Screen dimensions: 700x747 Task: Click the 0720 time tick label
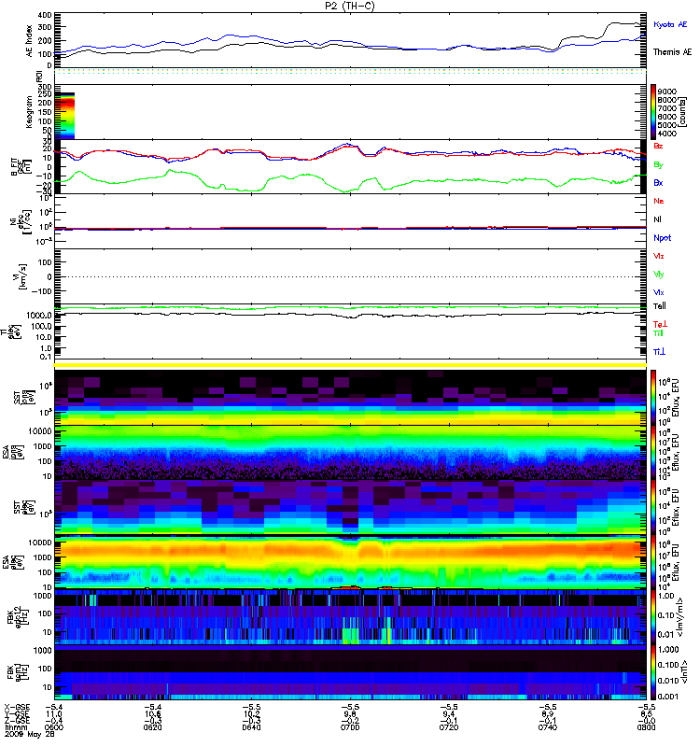[x=449, y=727]
